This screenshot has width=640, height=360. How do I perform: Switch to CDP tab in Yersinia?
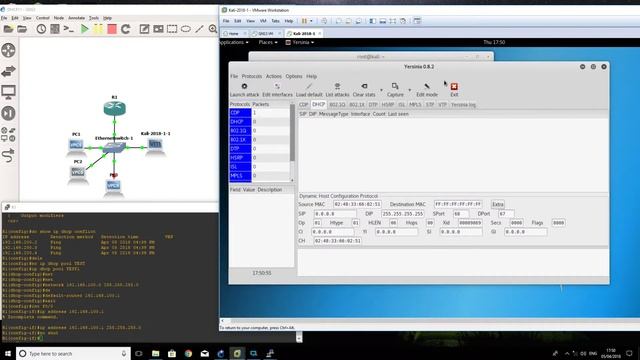pyautogui.click(x=304, y=105)
